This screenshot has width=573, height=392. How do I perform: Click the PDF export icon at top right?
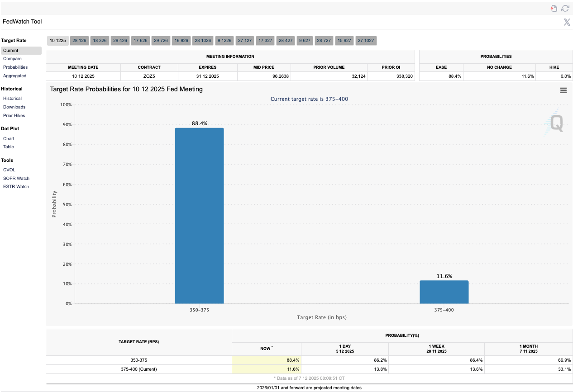click(x=554, y=8)
